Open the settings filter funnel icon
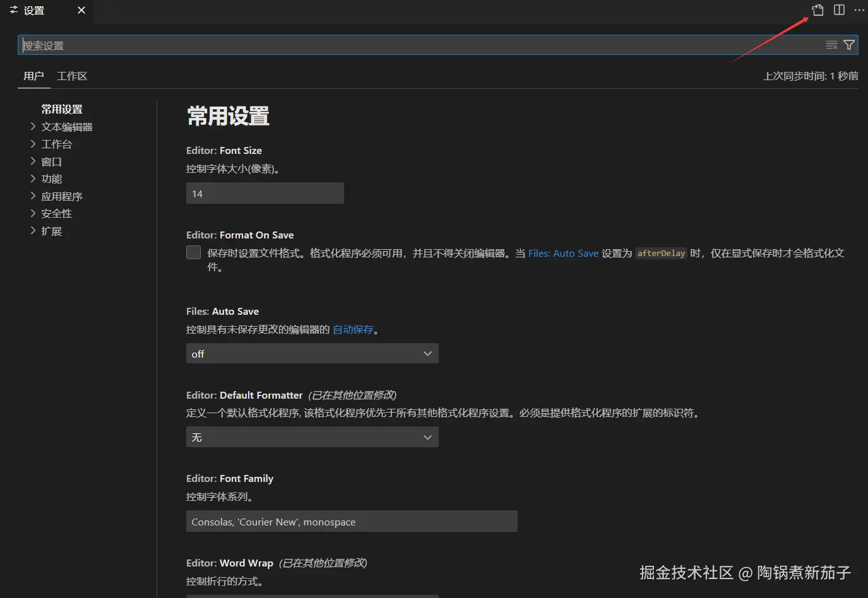 849,45
